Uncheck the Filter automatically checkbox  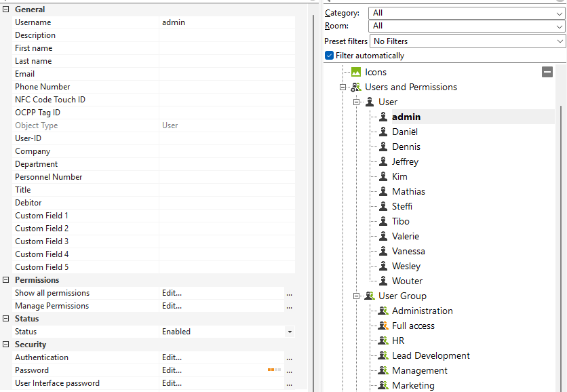(x=330, y=56)
